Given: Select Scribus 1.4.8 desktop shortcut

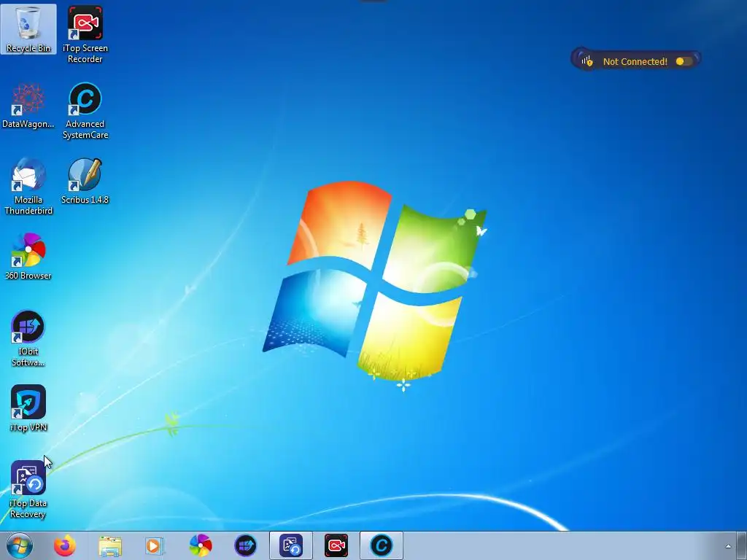Looking at the screenshot, I should [x=85, y=182].
